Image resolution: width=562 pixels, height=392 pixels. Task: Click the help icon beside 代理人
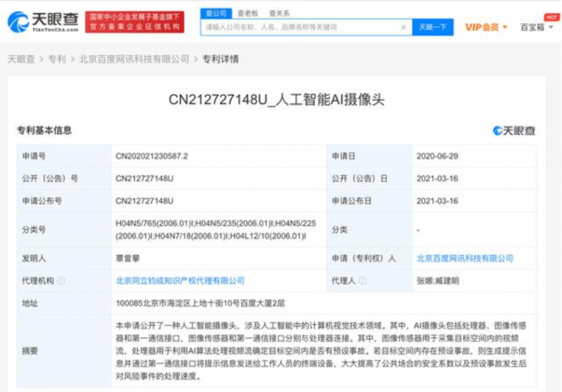(x=362, y=281)
